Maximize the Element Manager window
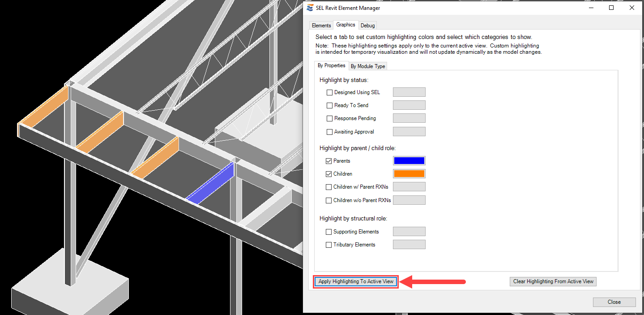Image resolution: width=644 pixels, height=315 pixels. 611,8
